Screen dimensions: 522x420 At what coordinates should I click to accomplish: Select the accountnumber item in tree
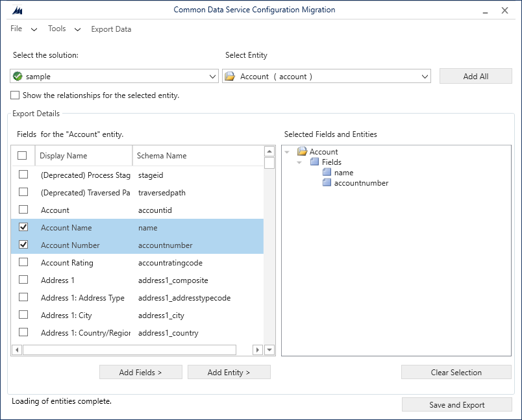tap(361, 182)
